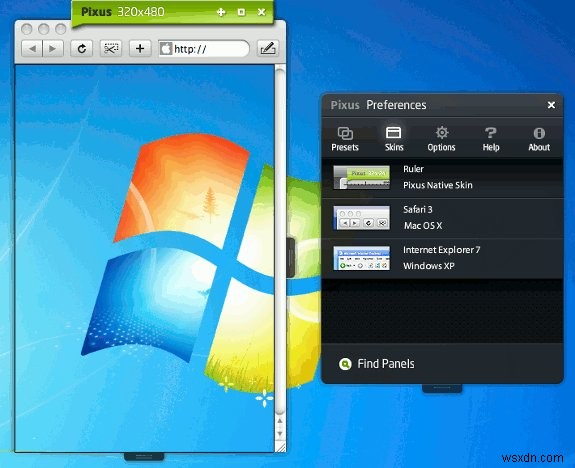Select the Ruler Pixus Native Skin

[x=442, y=178]
